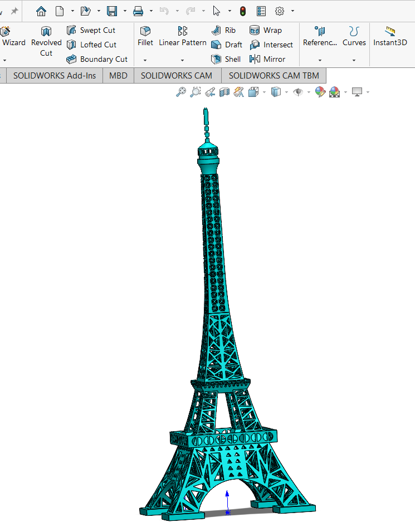Click the Shell feature button
The width and height of the screenshot is (415, 532).
click(x=226, y=59)
